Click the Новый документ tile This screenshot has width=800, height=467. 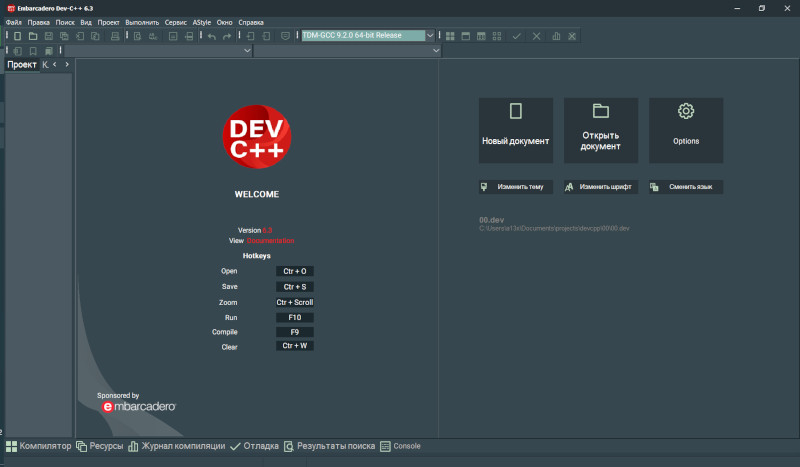pyautogui.click(x=516, y=131)
